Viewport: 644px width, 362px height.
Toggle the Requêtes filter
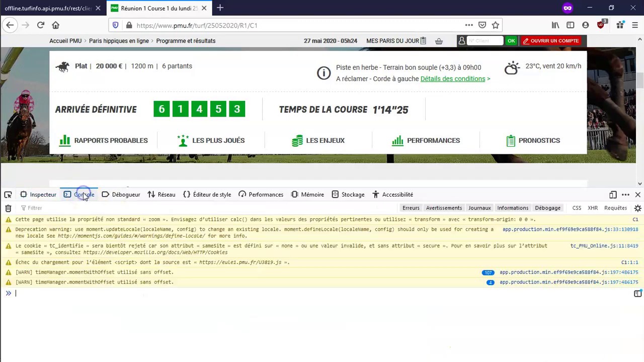(615, 208)
